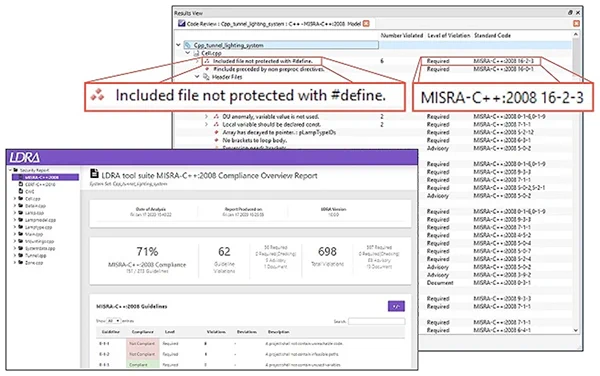Open the Show entries dropdown in the Guidelines table

[x=114, y=321]
